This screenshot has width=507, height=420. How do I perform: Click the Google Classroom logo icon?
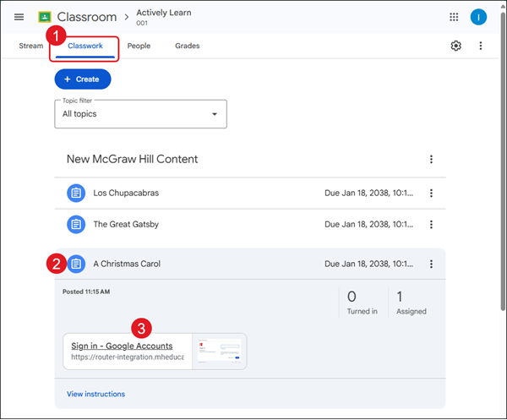45,17
